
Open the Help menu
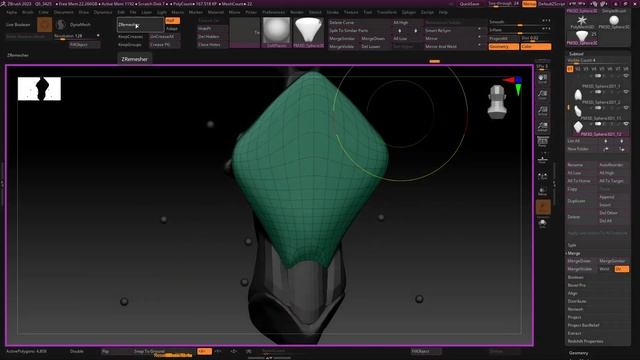coord(443,12)
